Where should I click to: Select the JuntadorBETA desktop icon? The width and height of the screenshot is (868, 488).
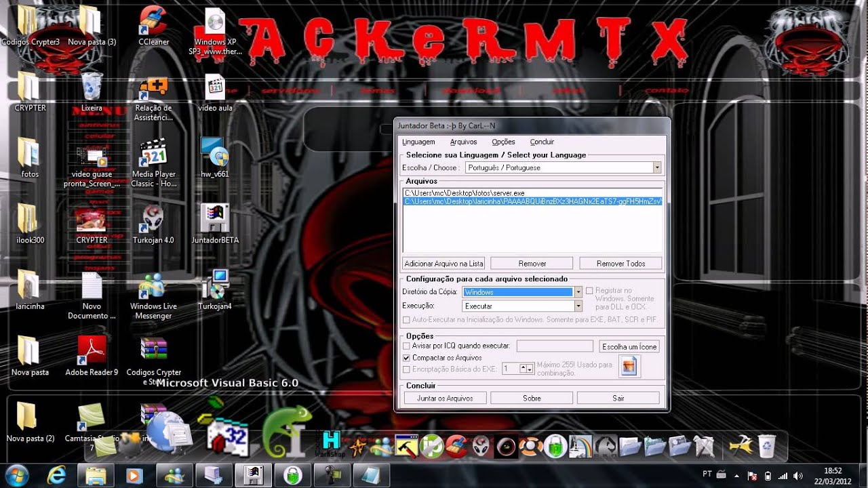[x=215, y=224]
